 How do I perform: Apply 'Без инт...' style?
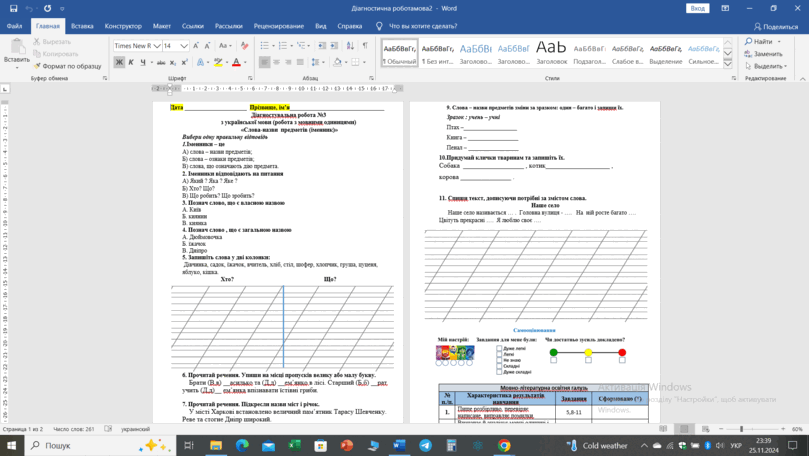[x=438, y=54]
